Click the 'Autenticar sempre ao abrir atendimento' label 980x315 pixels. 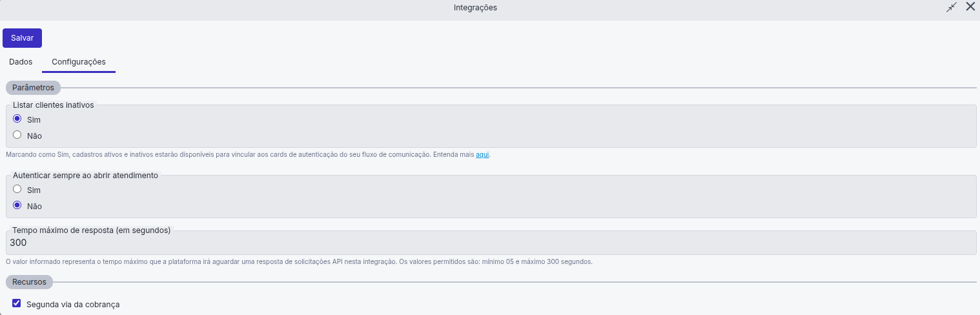tap(85, 175)
